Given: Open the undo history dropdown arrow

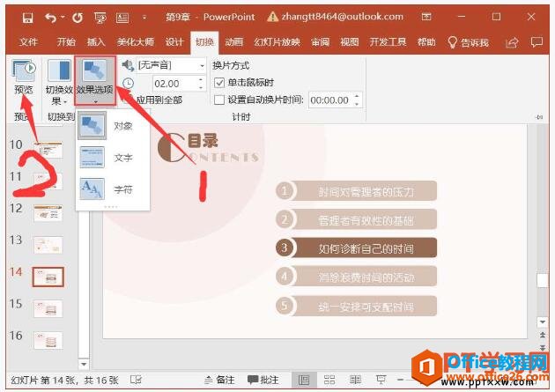Looking at the screenshot, I should pos(63,17).
